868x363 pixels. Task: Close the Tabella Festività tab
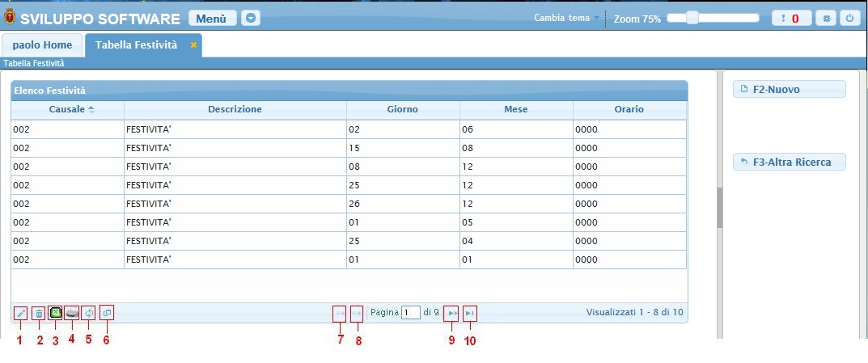(193, 45)
